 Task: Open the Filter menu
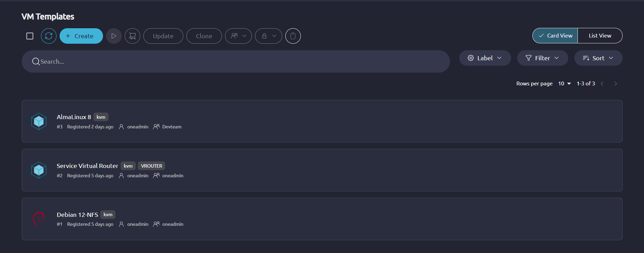click(x=542, y=58)
